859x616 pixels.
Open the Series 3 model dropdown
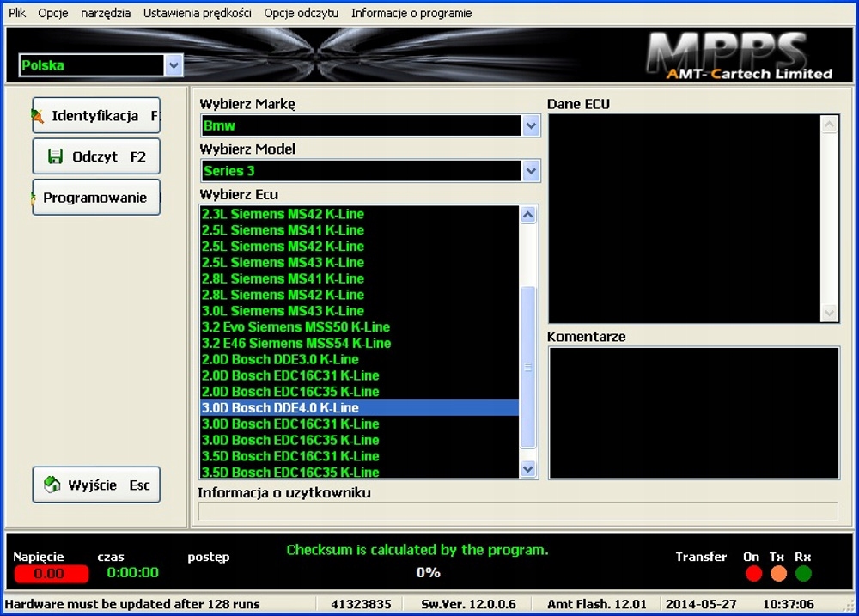[x=533, y=170]
